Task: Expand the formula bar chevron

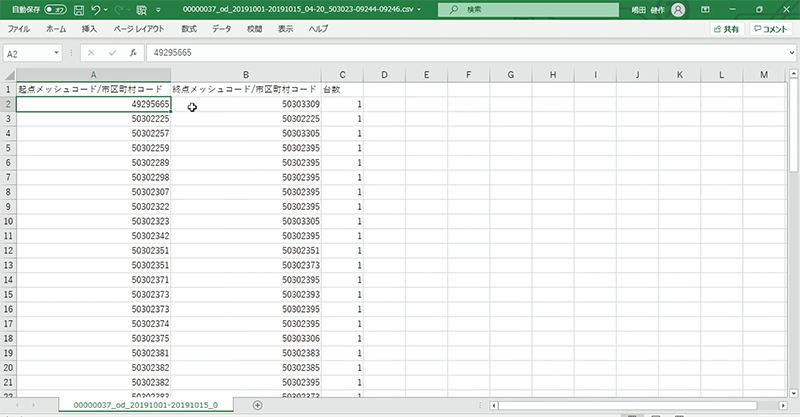Action: (790, 52)
